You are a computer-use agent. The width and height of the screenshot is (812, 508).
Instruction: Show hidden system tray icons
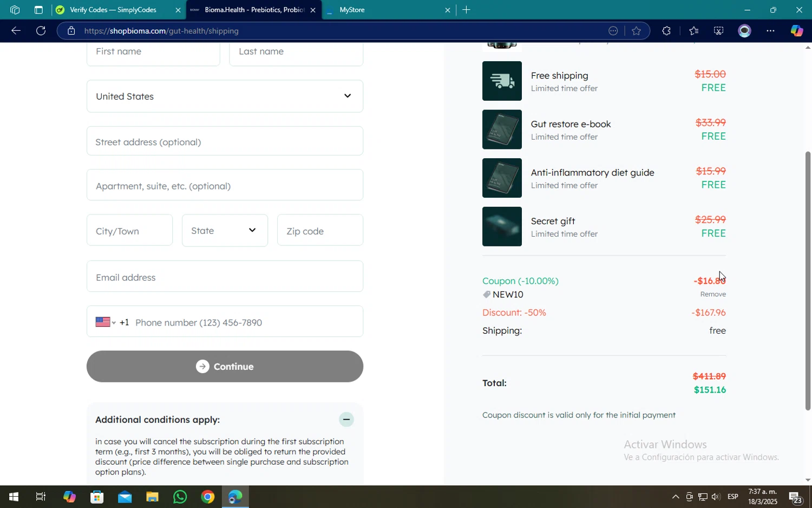tap(675, 497)
